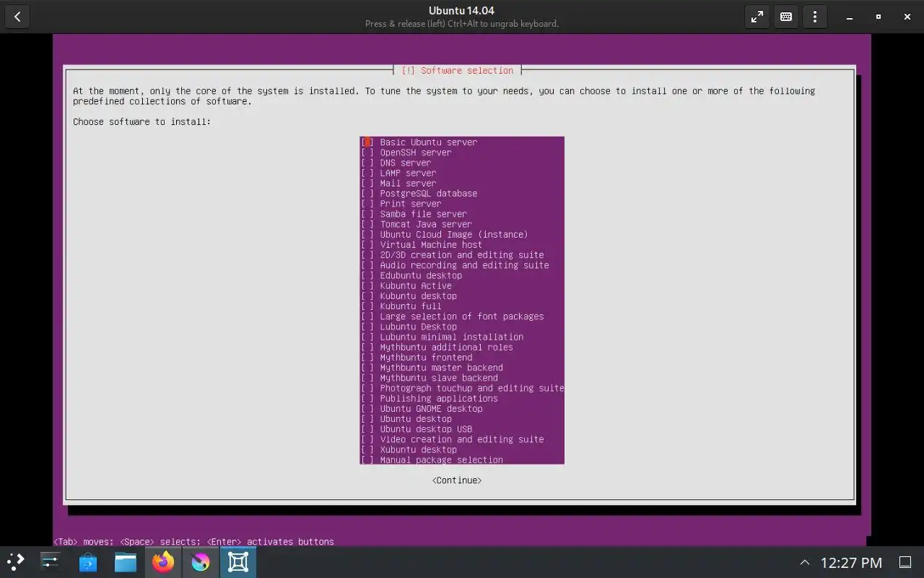Select Mythbuntu additional roles entry
Image resolution: width=924 pixels, height=578 pixels.
coord(462,348)
